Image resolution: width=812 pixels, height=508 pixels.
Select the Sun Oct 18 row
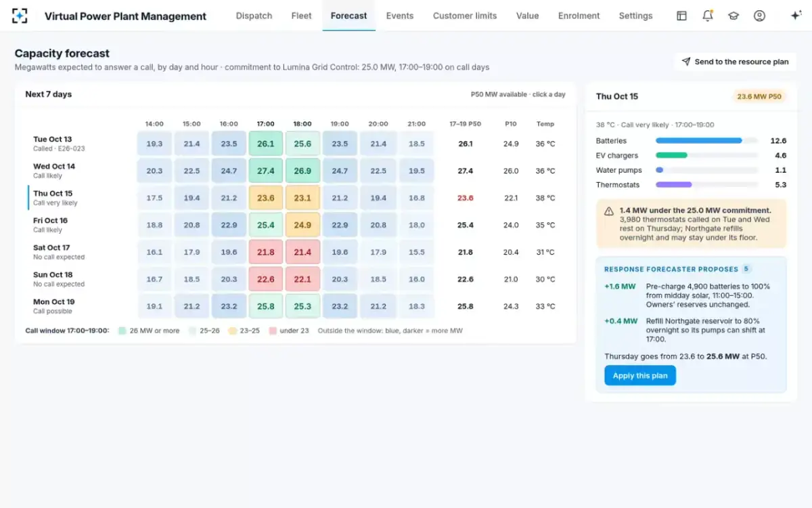pos(296,279)
